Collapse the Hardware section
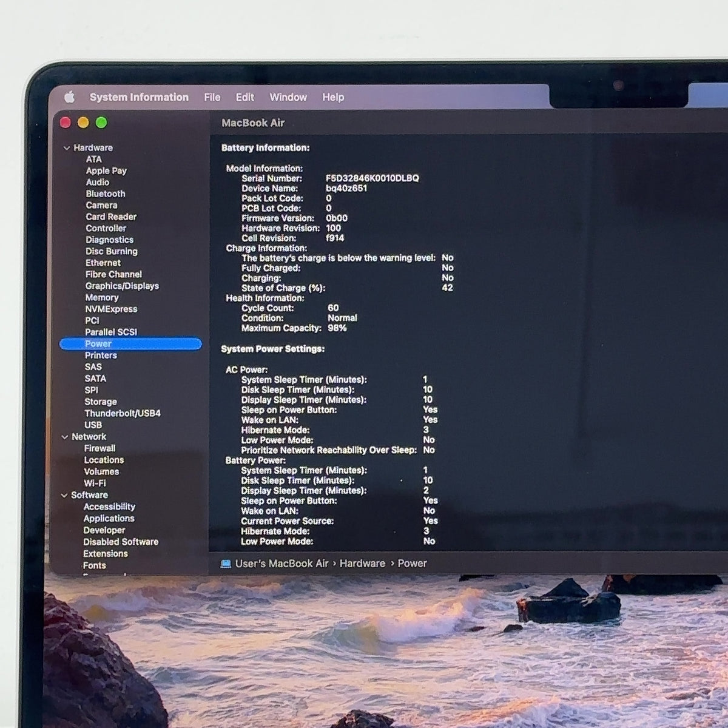This screenshot has width=728, height=728. click(x=66, y=148)
